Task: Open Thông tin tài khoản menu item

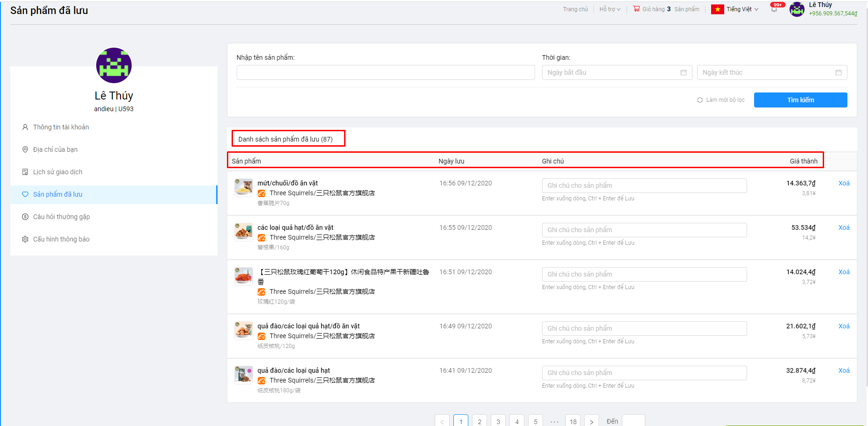Action: [61, 127]
